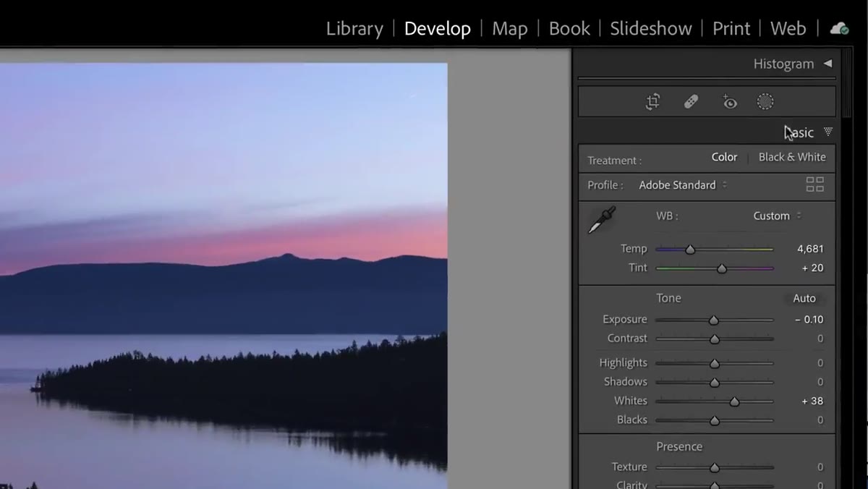Open the WB Custom preset dropdown
Screen dimensions: 868x489
tap(777, 216)
